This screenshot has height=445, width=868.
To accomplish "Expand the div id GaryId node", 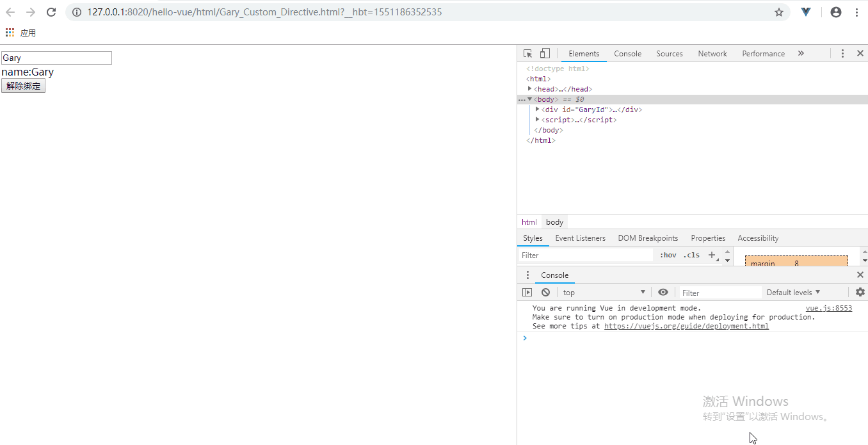I will (x=537, y=109).
